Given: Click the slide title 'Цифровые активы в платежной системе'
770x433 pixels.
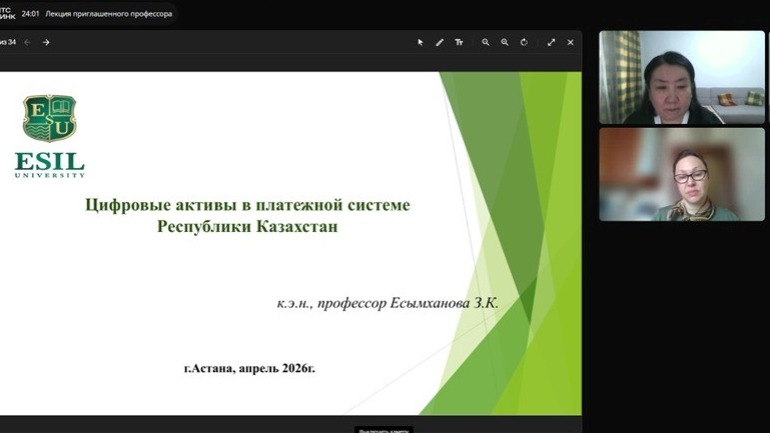Looking at the screenshot, I should coord(248,205).
